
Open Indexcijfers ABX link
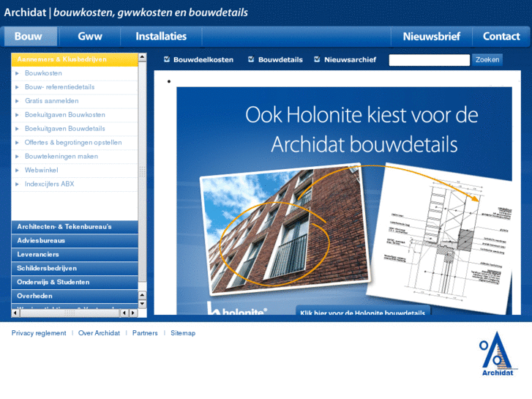pos(49,184)
